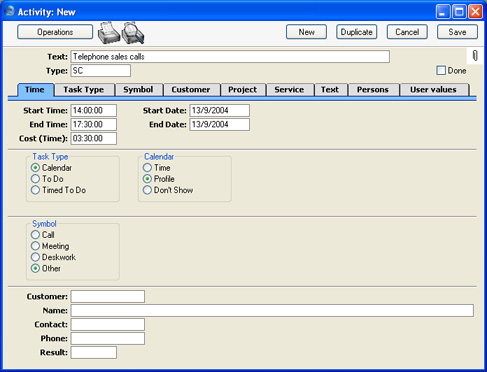Click the Customer input field
Screen dimensions: 487x372
coord(108,296)
